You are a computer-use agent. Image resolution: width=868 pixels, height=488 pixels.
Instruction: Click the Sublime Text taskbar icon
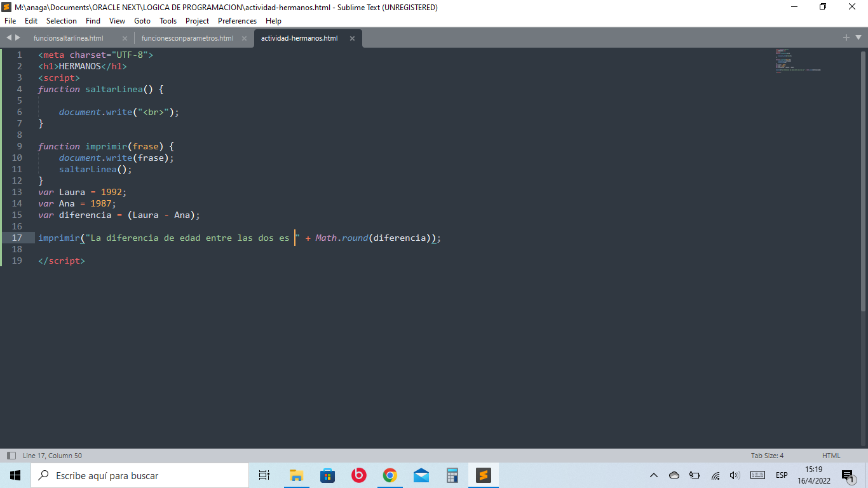pos(484,475)
